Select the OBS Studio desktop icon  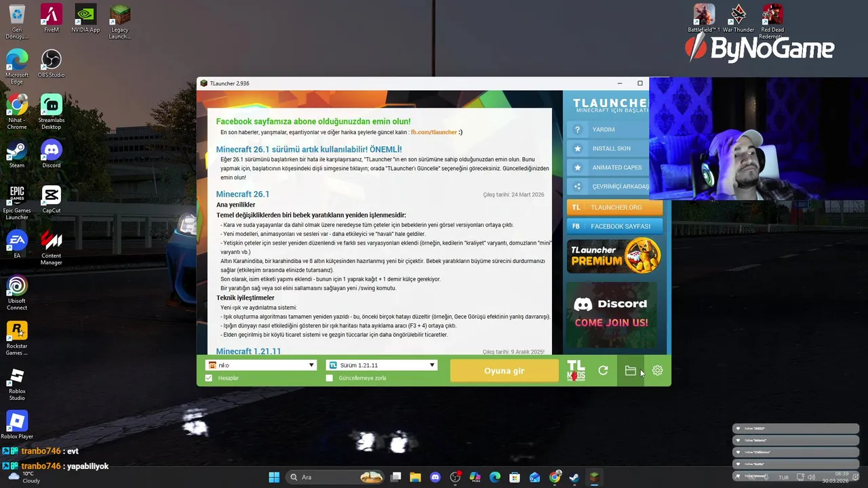(x=52, y=64)
